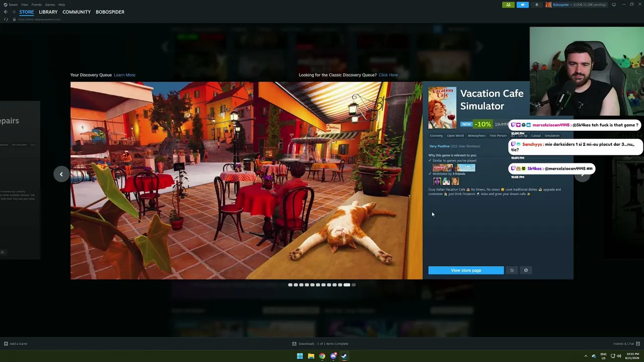The width and height of the screenshot is (644, 362).
Task: Click the NEW badge
Action: 467,124
